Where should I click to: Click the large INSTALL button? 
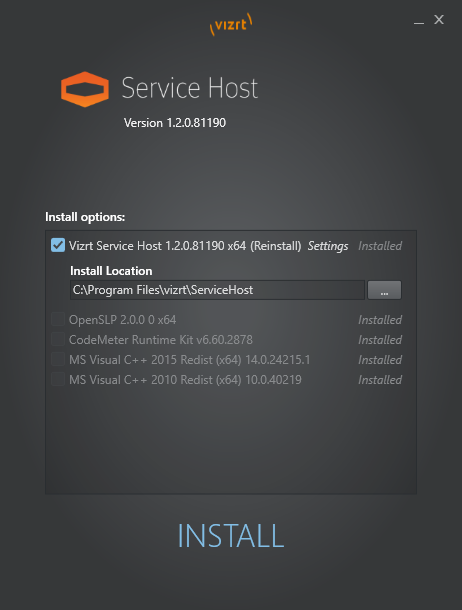click(x=231, y=536)
